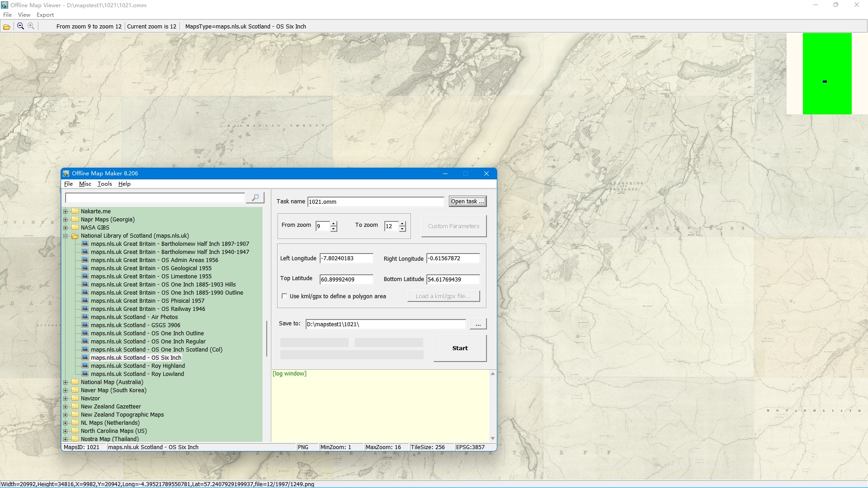Expand the Naver Map (South Korea) node
The width and height of the screenshot is (868, 488).
pyautogui.click(x=66, y=390)
